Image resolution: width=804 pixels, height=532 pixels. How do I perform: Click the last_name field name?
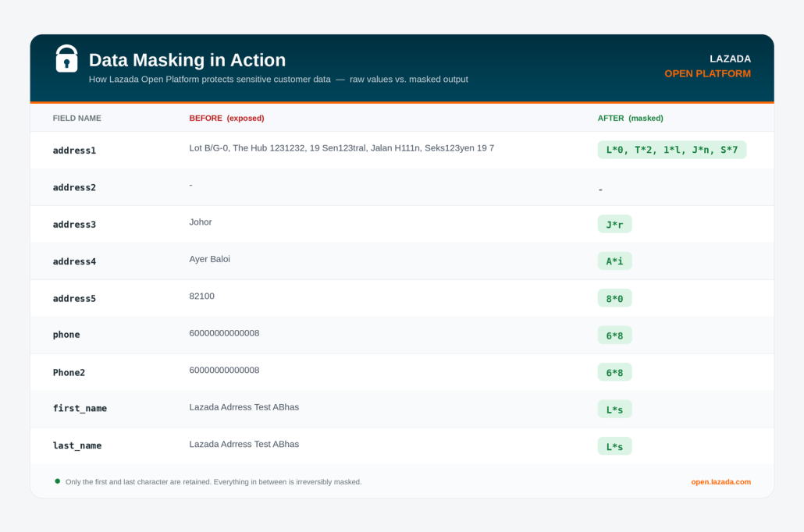pos(77,446)
